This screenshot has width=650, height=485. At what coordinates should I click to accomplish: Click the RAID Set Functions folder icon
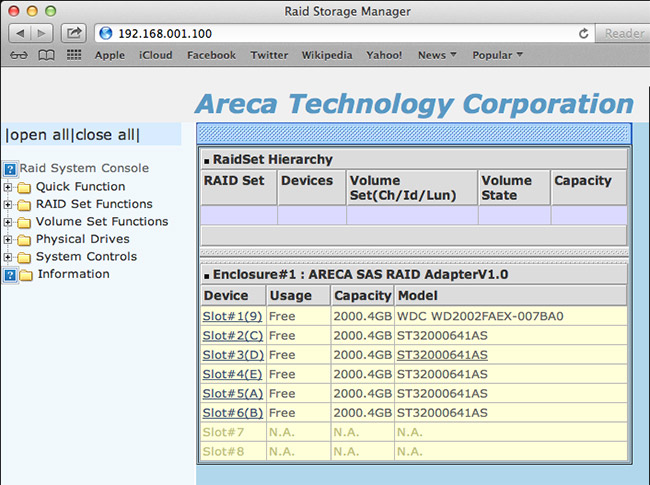pyautogui.click(x=24, y=206)
